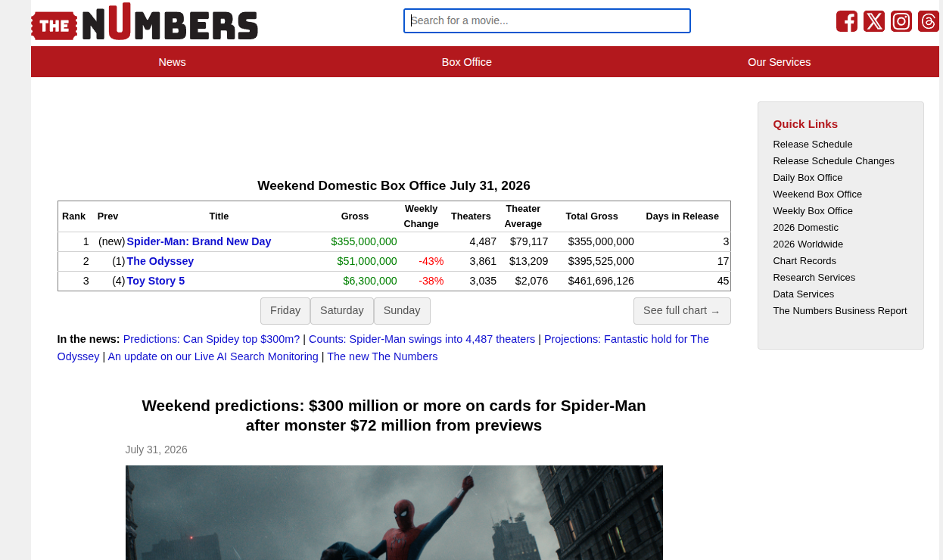Image resolution: width=943 pixels, height=560 pixels.
Task: Open Daily Box Office quick link
Action: coord(808,178)
